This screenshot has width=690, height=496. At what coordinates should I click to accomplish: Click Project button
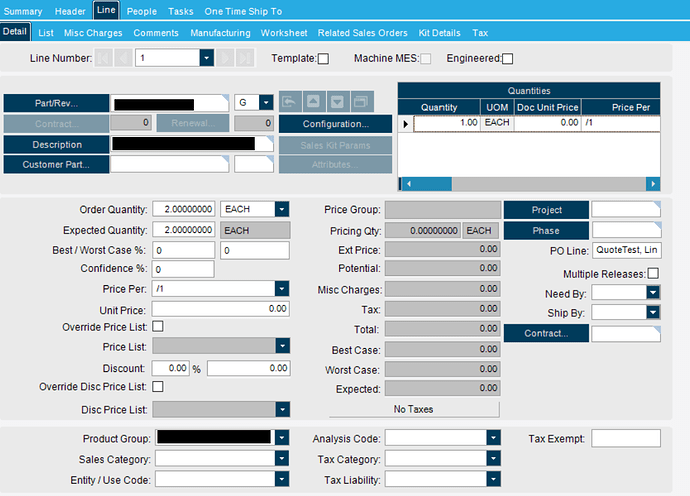coord(546,210)
